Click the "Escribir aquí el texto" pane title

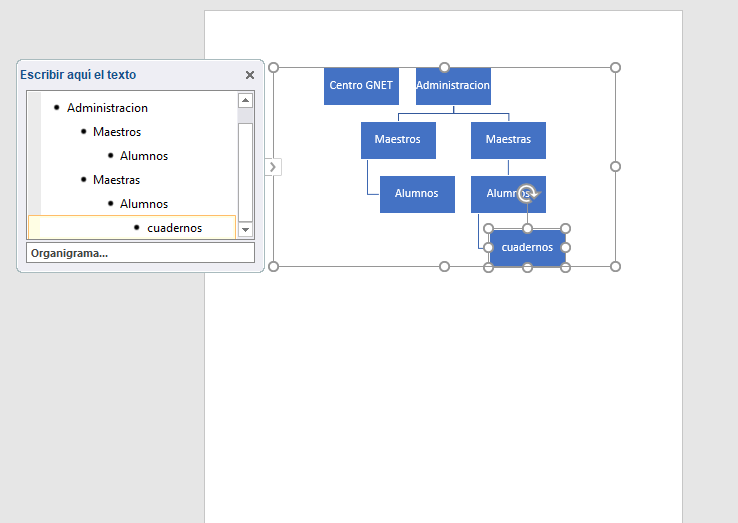[x=78, y=75]
